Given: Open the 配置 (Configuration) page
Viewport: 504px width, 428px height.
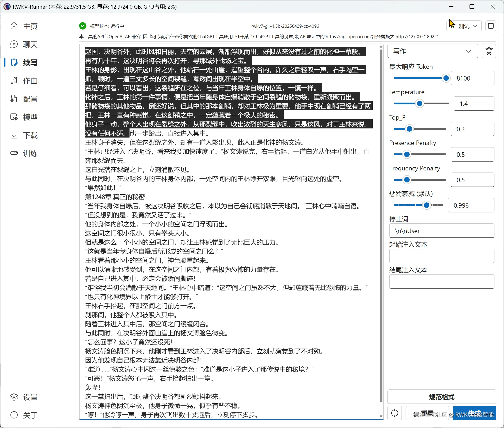Looking at the screenshot, I should pos(30,99).
